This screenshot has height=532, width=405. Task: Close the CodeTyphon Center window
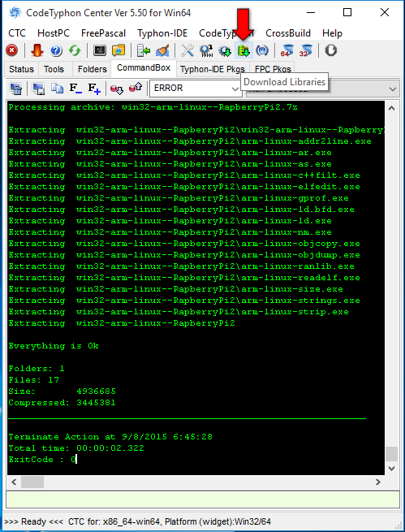point(385,12)
